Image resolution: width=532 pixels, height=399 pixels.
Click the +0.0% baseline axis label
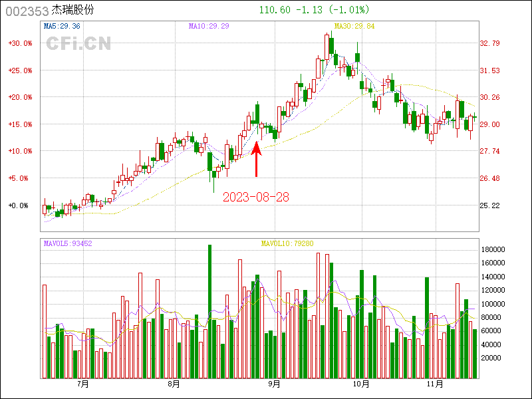pos(19,205)
